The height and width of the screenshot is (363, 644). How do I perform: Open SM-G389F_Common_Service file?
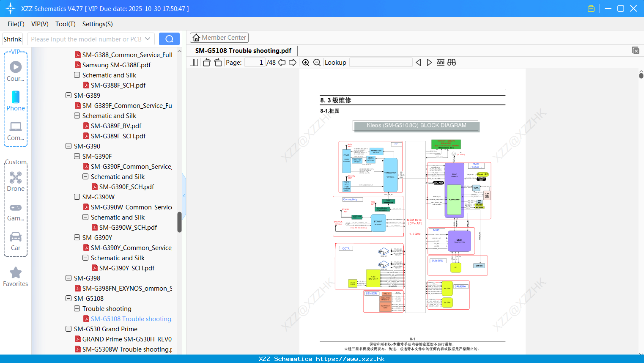click(x=127, y=105)
